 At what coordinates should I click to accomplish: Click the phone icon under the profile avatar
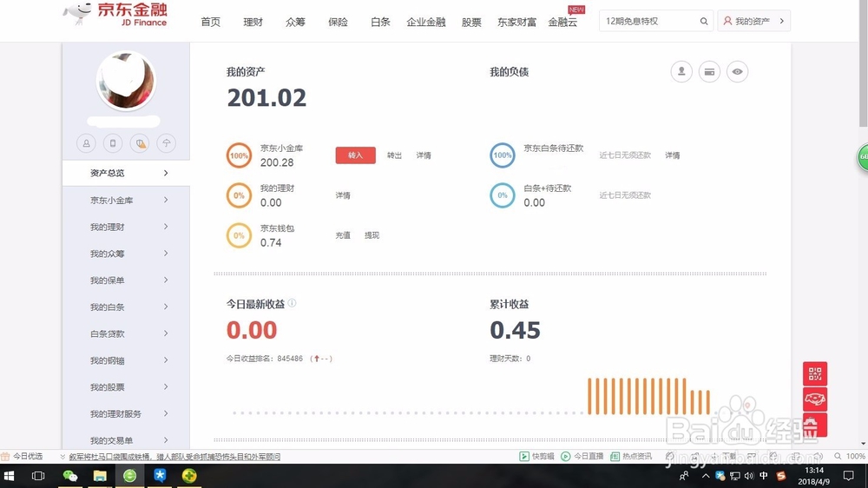click(113, 143)
